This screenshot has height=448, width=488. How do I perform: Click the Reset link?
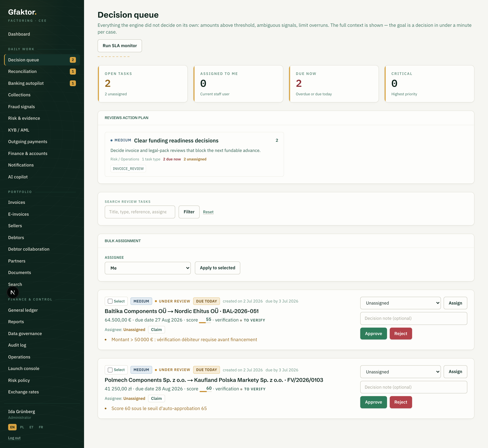(x=208, y=212)
